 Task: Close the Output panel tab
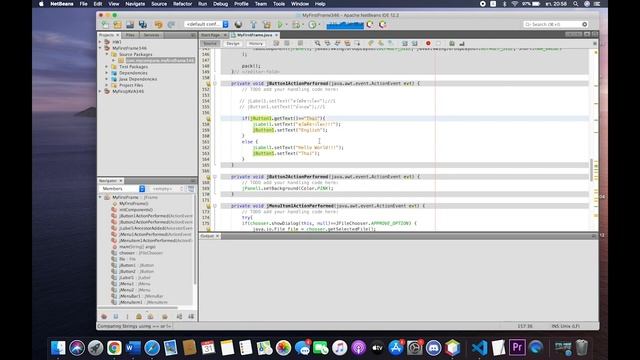click(x=218, y=236)
